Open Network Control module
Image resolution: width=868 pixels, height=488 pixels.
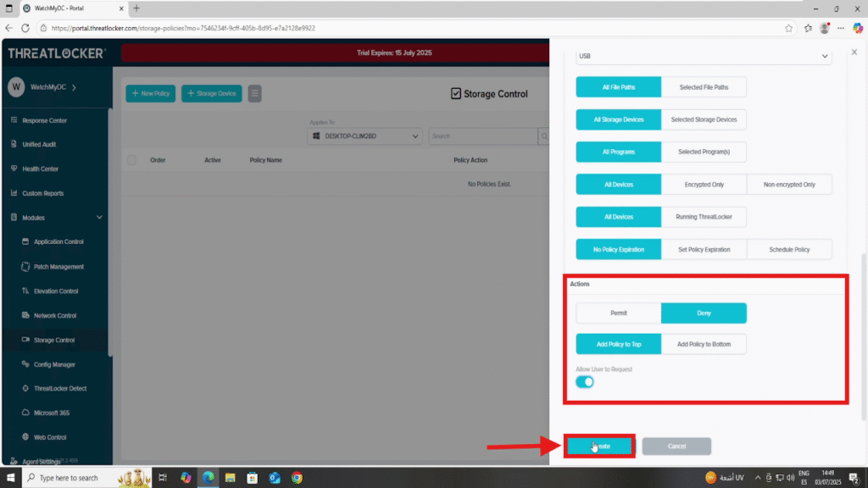click(x=55, y=315)
